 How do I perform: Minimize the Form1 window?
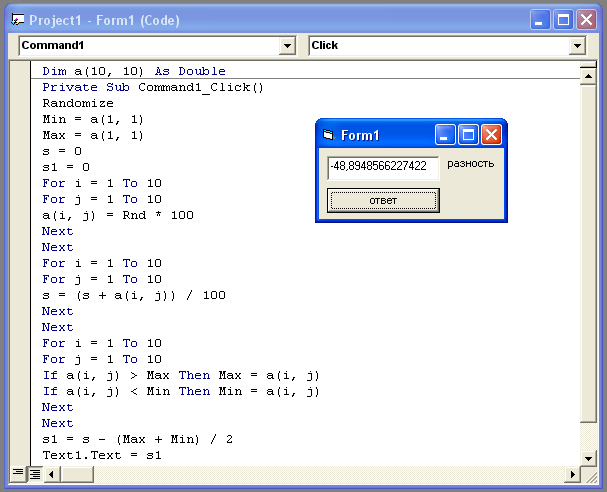(445, 135)
